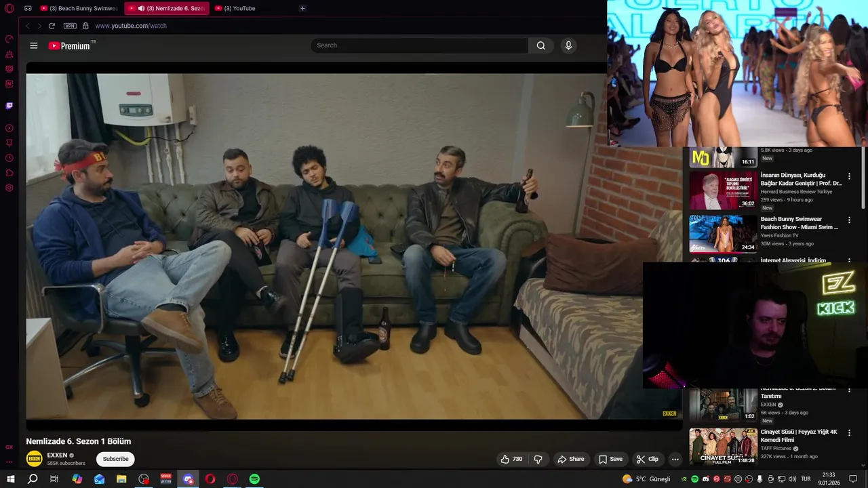Go back with the browser back arrow
868x488 pixels.
[x=28, y=26]
